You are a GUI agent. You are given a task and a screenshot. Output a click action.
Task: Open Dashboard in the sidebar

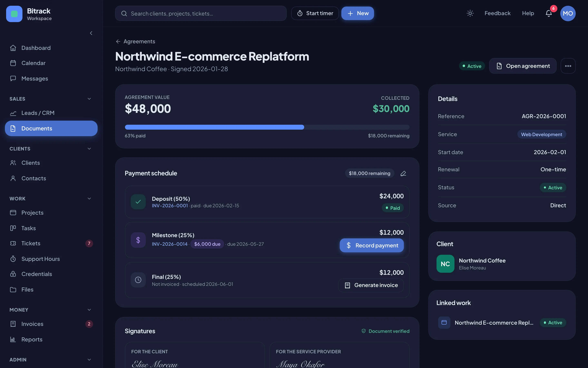coord(51,48)
